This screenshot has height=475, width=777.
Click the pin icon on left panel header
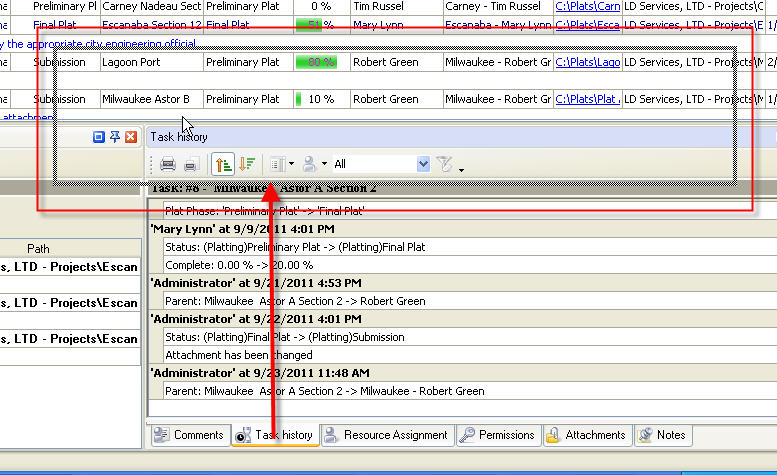pyautogui.click(x=115, y=137)
